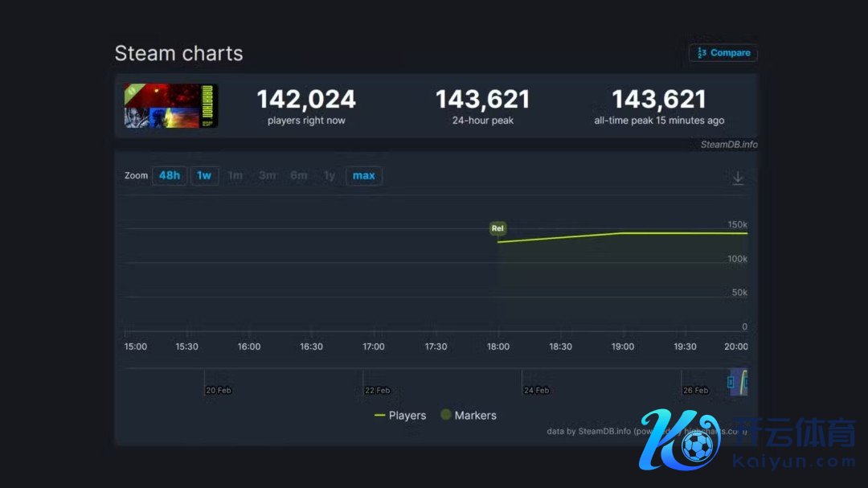Click the Rel release marker on chart

tap(497, 228)
